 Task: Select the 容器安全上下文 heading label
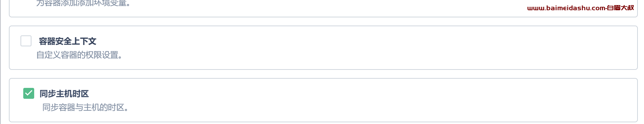tap(68, 41)
